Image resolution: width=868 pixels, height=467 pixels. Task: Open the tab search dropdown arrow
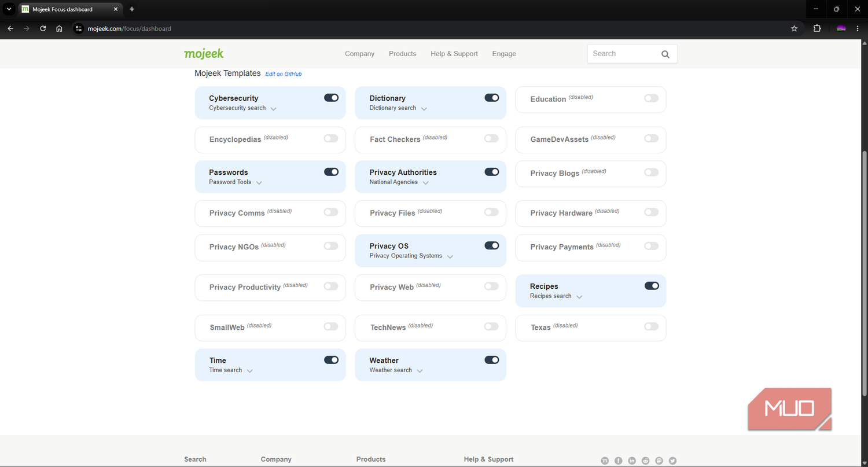click(9, 9)
